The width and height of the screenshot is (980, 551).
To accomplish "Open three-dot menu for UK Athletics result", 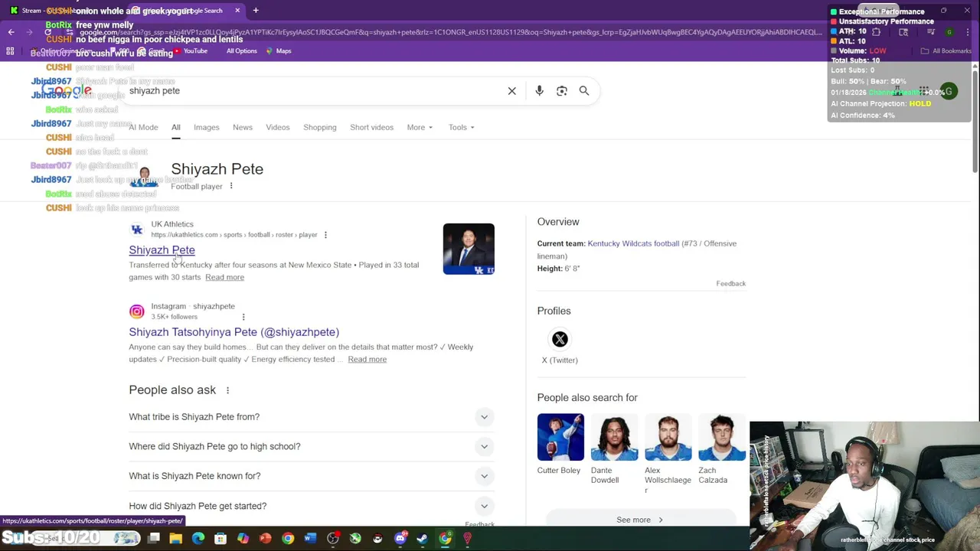I will click(325, 235).
